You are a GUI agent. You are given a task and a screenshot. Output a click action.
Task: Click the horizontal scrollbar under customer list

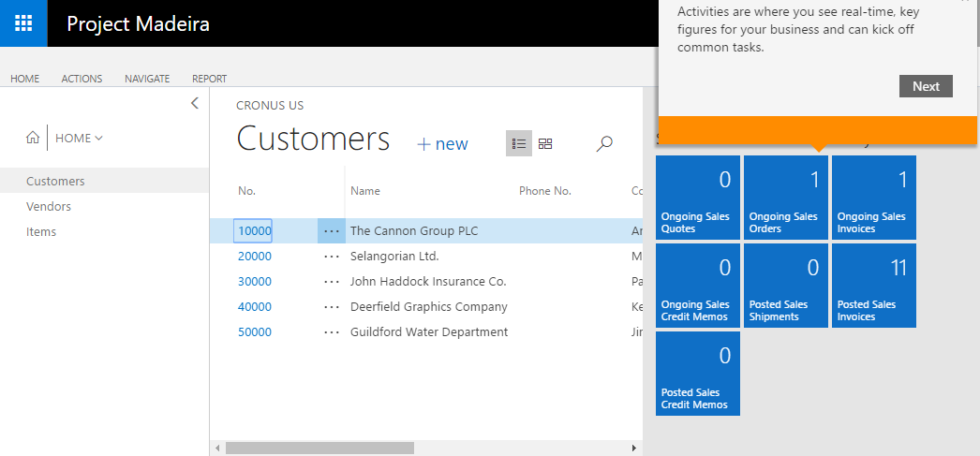(319, 449)
